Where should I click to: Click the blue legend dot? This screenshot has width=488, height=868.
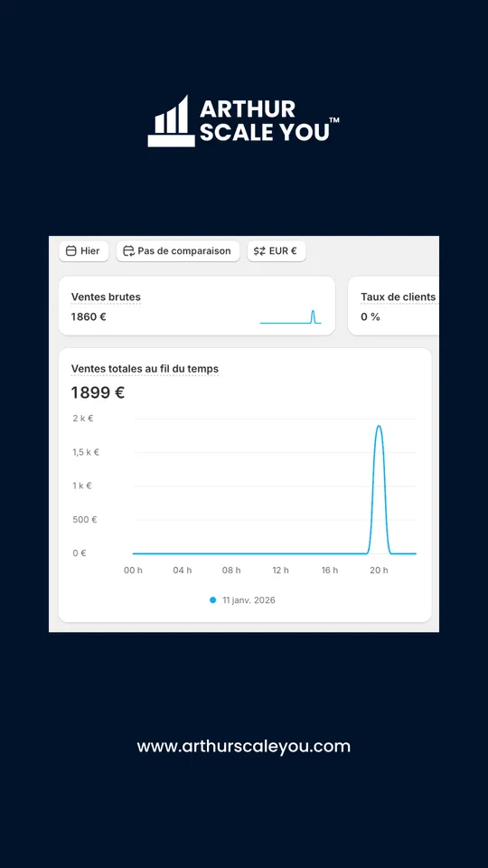coord(213,600)
